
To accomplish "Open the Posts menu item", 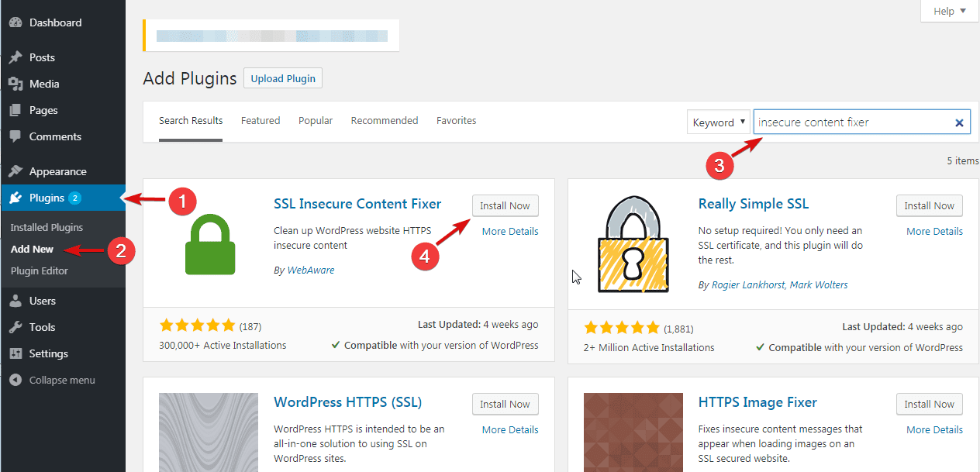I will (63, 57).
